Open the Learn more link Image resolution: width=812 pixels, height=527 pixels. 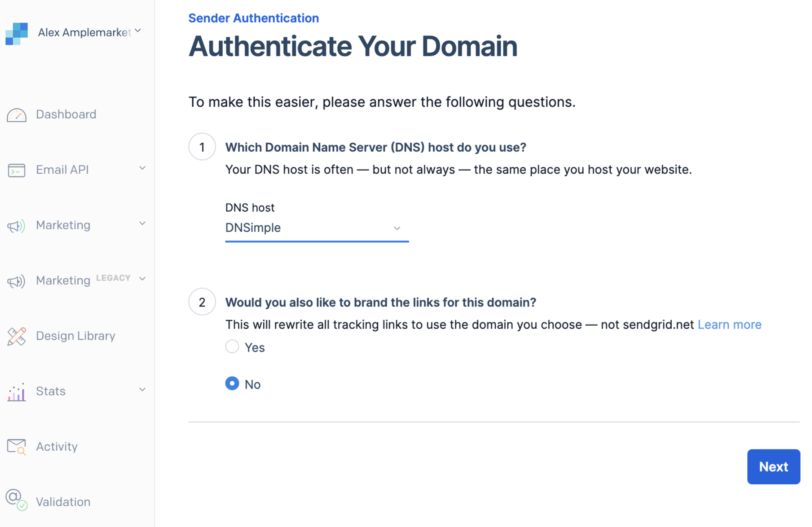tap(729, 325)
